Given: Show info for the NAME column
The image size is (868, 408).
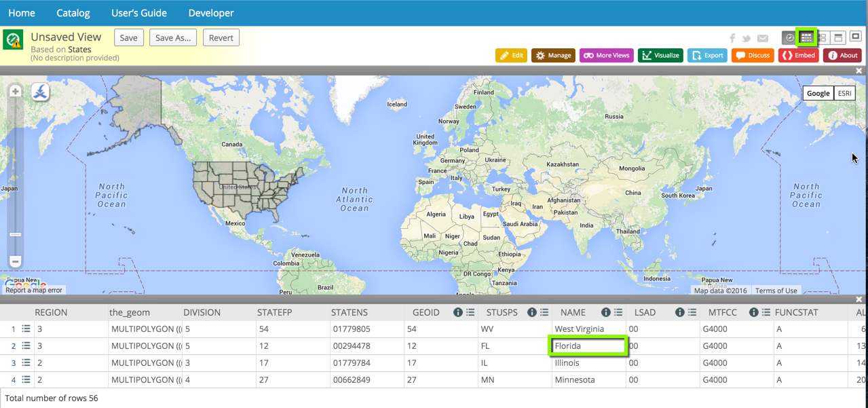Looking at the screenshot, I should [606, 312].
